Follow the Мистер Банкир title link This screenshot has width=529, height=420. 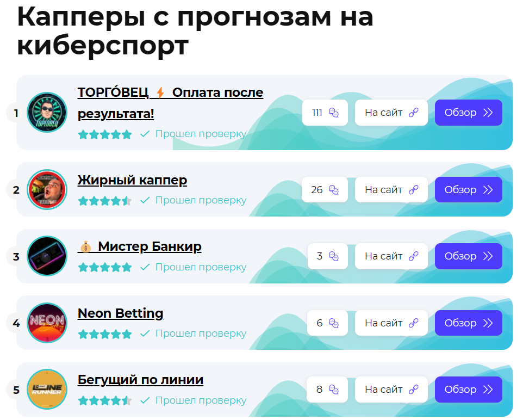pos(140,246)
